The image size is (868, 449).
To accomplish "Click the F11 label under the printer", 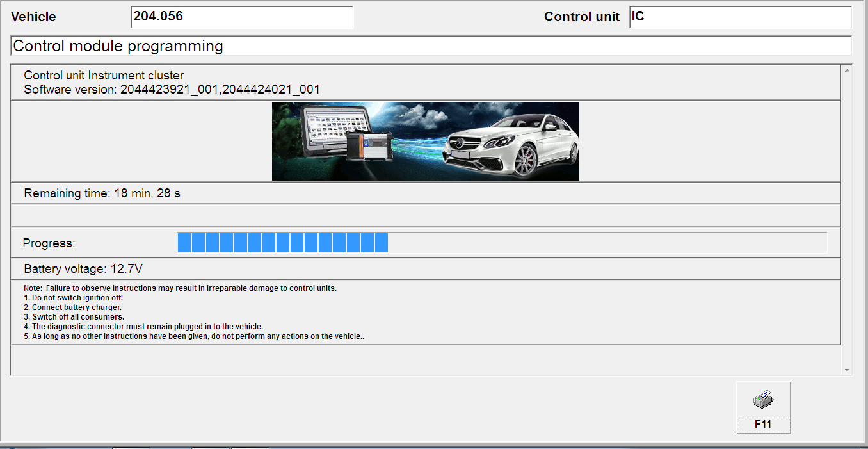I will point(763,424).
